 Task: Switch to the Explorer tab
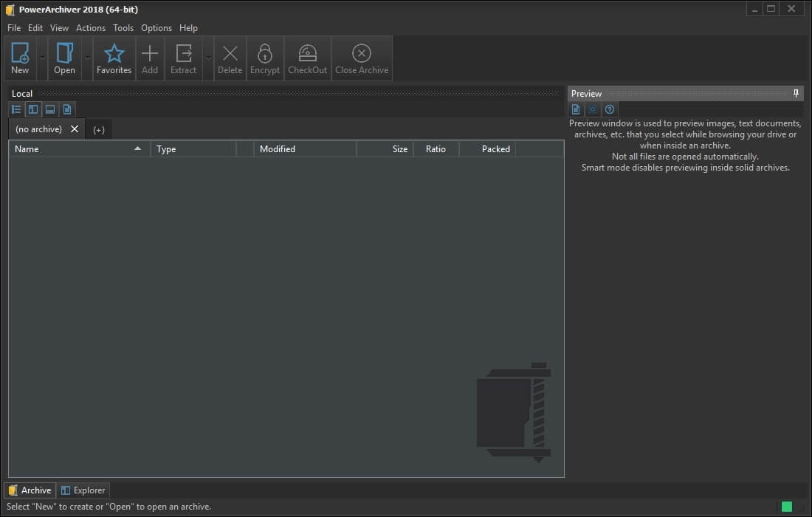pos(83,490)
